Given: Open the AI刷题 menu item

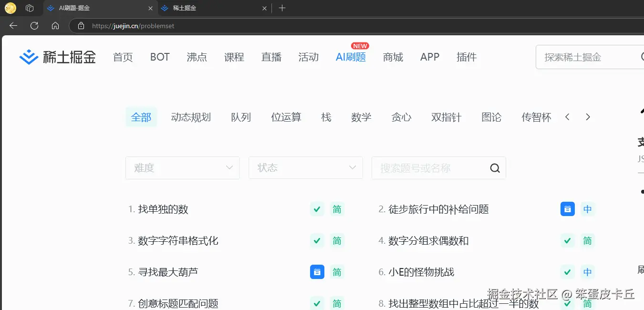Looking at the screenshot, I should [x=350, y=57].
